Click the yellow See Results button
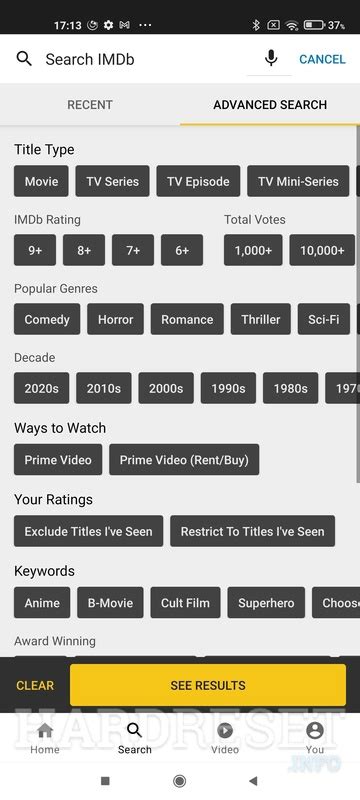 pyautogui.click(x=208, y=685)
